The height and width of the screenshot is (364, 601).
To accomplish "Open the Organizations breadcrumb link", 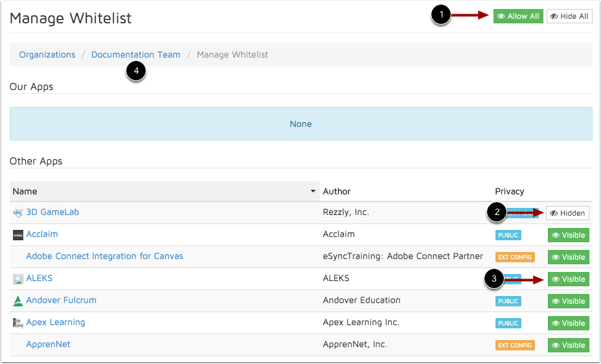I will (x=47, y=54).
